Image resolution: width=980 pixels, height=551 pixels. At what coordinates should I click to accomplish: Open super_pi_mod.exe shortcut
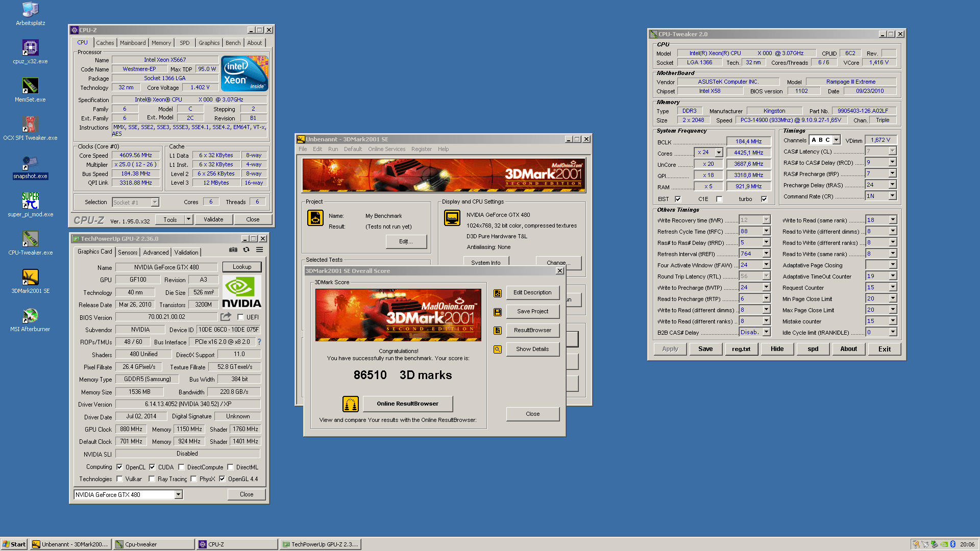click(31, 205)
